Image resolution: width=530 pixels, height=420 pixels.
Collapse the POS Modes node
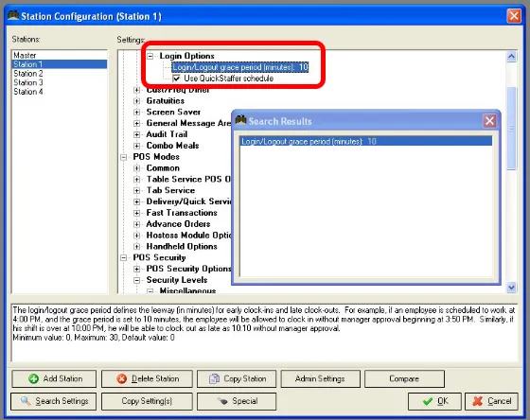[124, 157]
